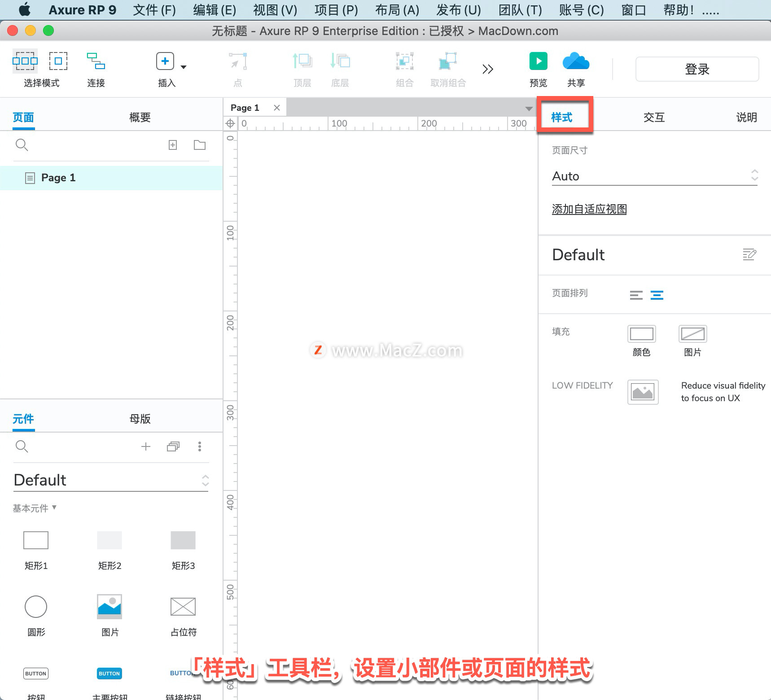The height and width of the screenshot is (700, 771).
Task: Open the Default widget library dropdown
Action: (111, 480)
